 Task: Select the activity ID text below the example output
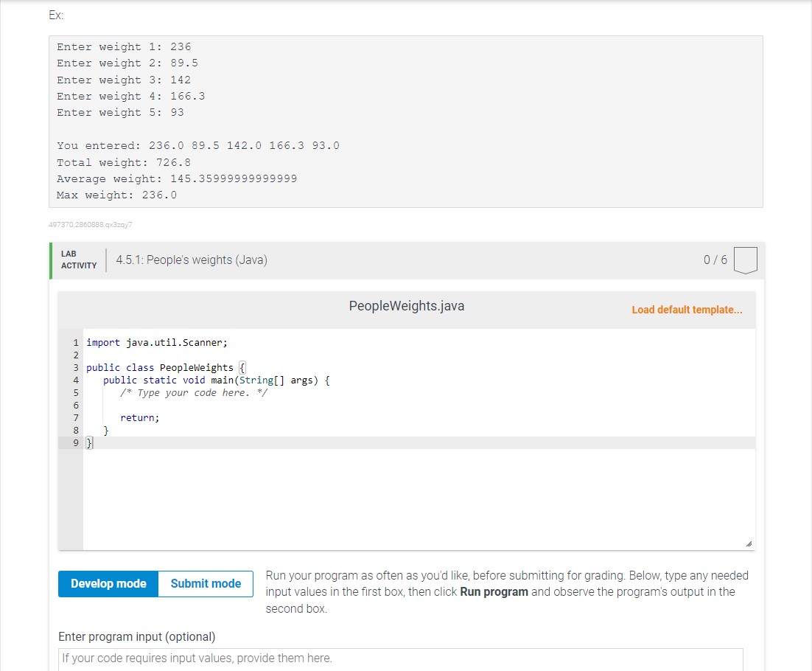[90, 224]
